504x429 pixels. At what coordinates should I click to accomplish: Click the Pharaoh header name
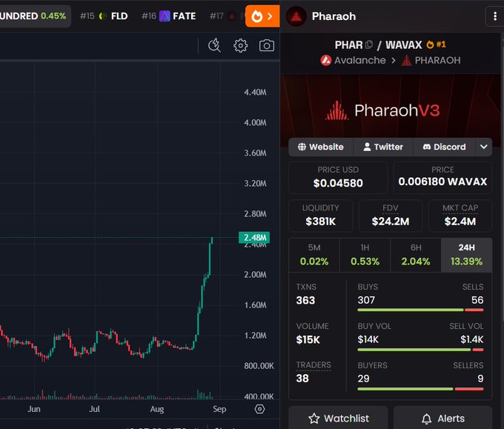[x=334, y=16]
